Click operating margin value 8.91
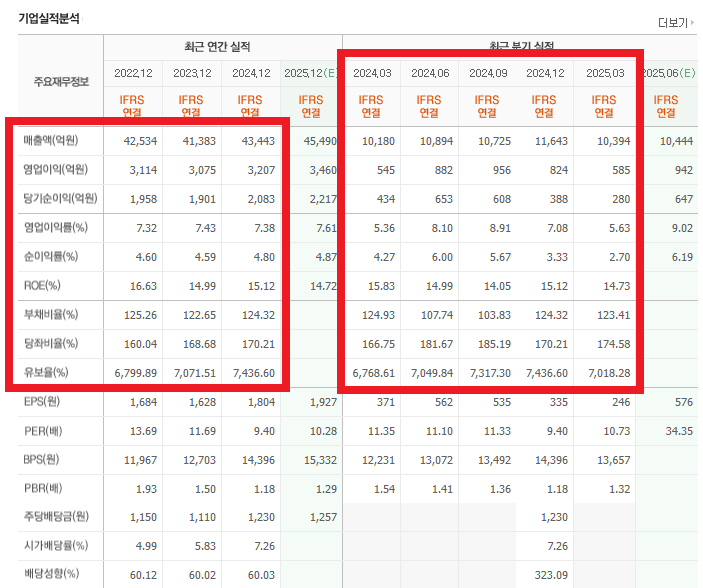This screenshot has width=703, height=588. point(500,228)
